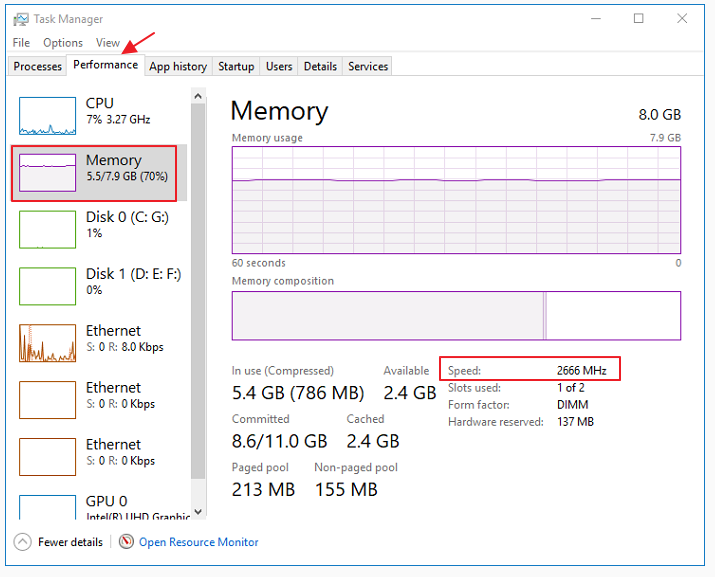
Task: Select the Performance tab
Action: tap(105, 65)
